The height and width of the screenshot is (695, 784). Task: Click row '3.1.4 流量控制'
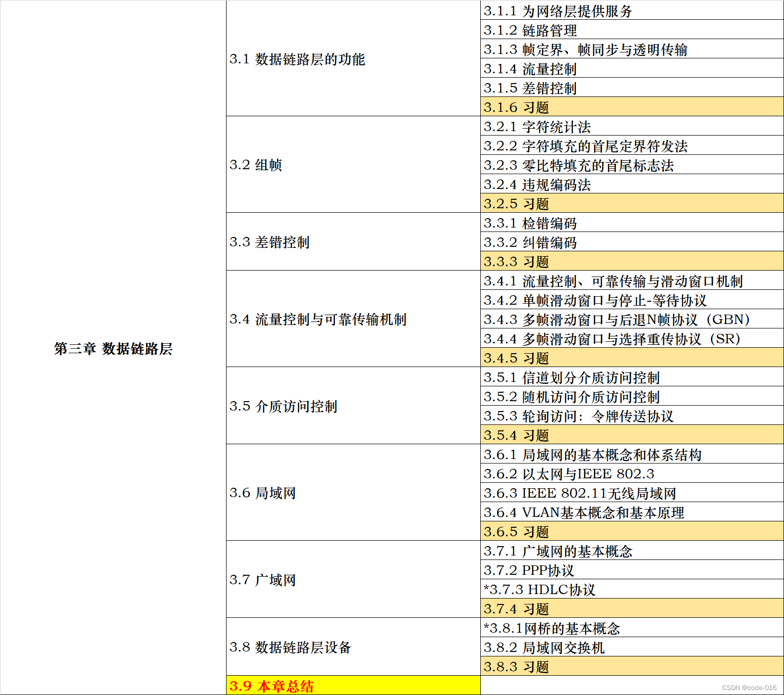(x=632, y=68)
